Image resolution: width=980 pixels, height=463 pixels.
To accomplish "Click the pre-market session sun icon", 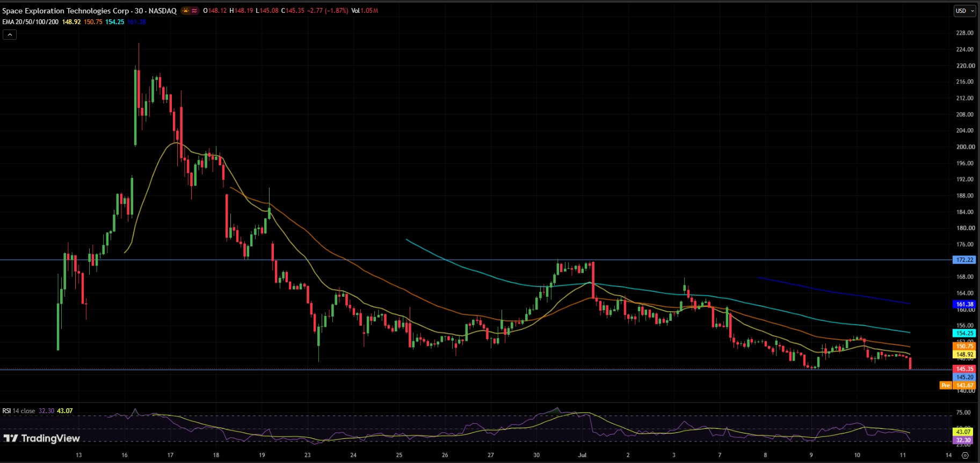I will [186, 11].
